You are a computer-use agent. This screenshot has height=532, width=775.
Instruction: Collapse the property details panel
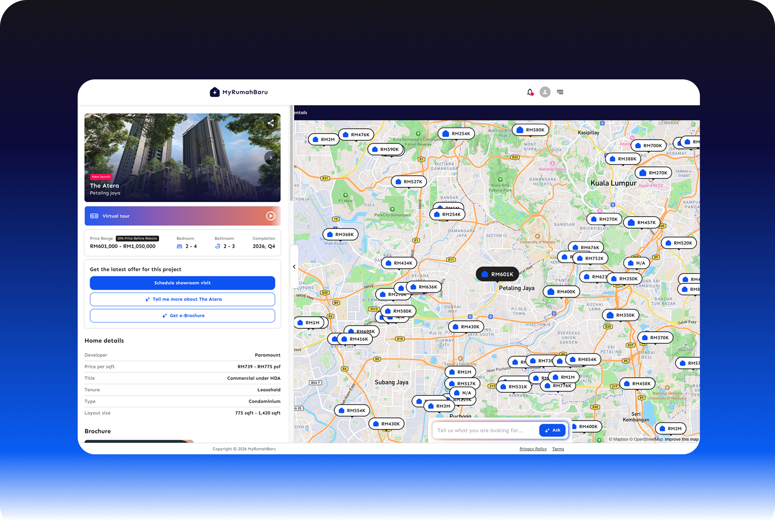[294, 267]
